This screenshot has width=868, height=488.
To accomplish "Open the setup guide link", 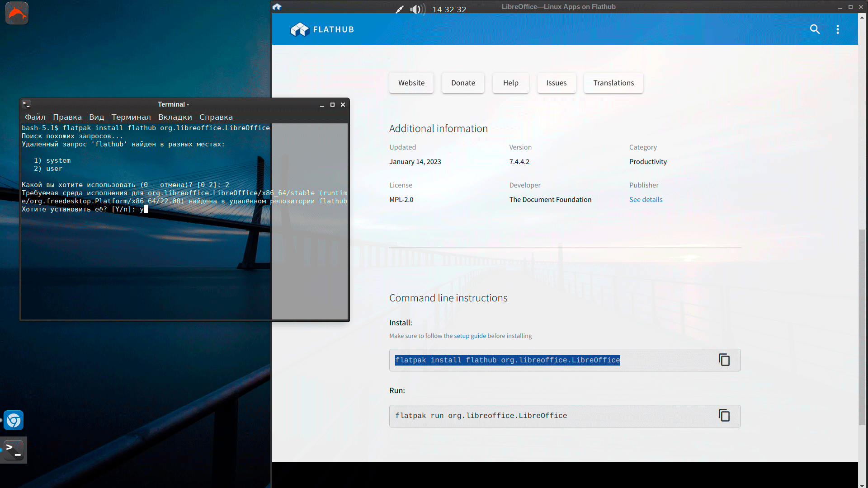I will coord(470,336).
